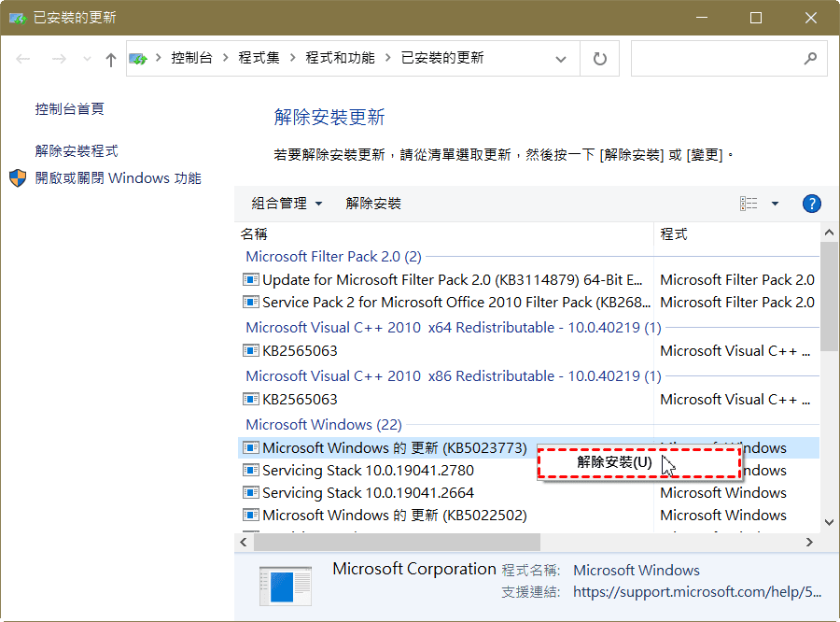
Task: Click the vertical scrollbar thumb
Action: point(830,295)
